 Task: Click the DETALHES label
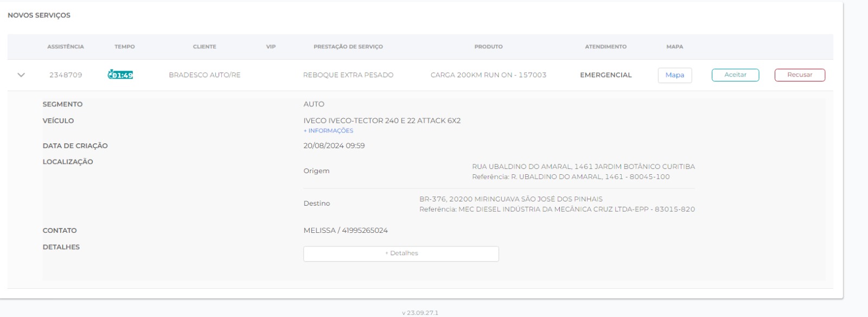coord(61,247)
